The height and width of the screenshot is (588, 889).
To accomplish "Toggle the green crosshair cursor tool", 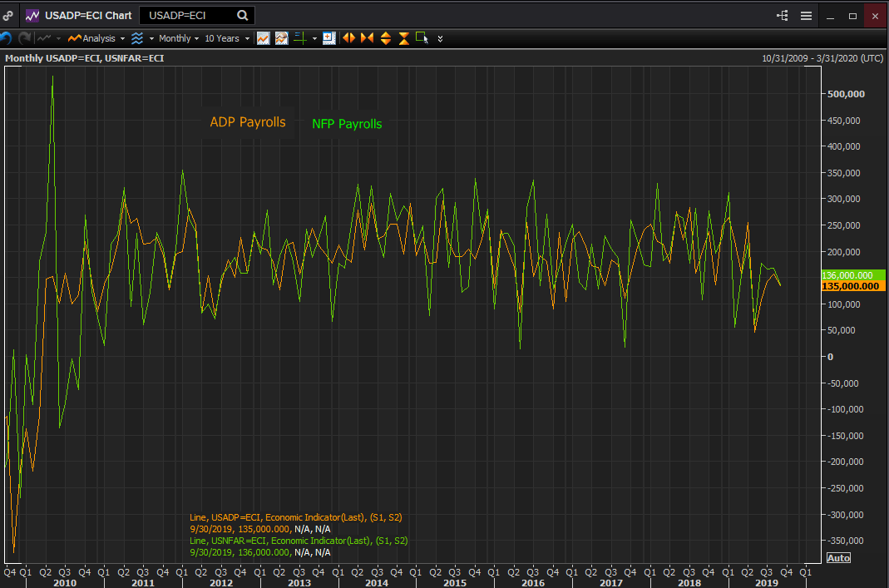I will (x=301, y=38).
